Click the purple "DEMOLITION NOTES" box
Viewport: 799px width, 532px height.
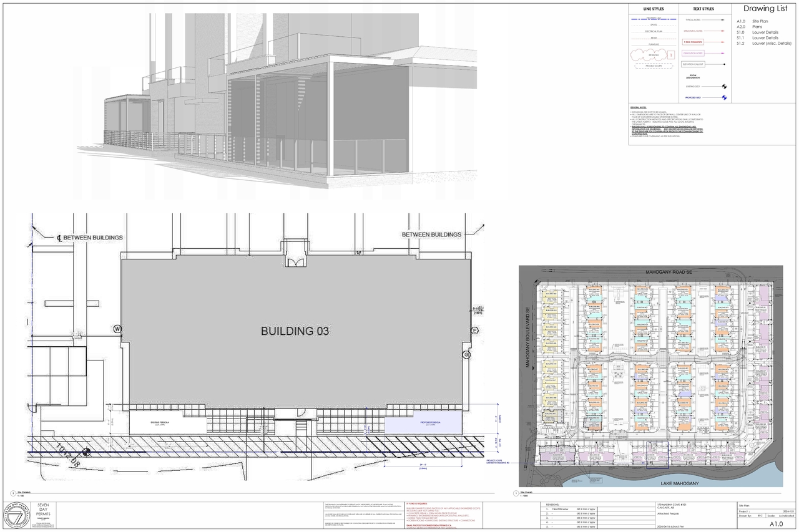694,53
